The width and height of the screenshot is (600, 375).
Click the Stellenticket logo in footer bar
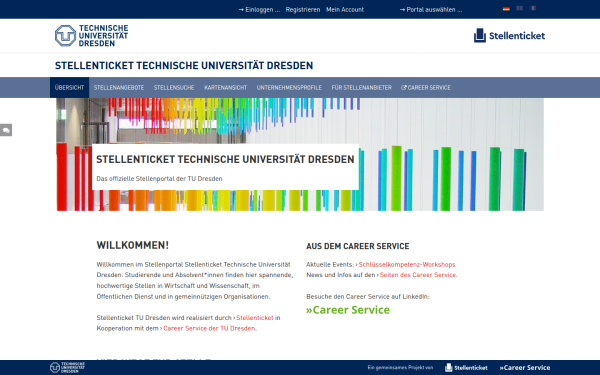[x=466, y=368]
